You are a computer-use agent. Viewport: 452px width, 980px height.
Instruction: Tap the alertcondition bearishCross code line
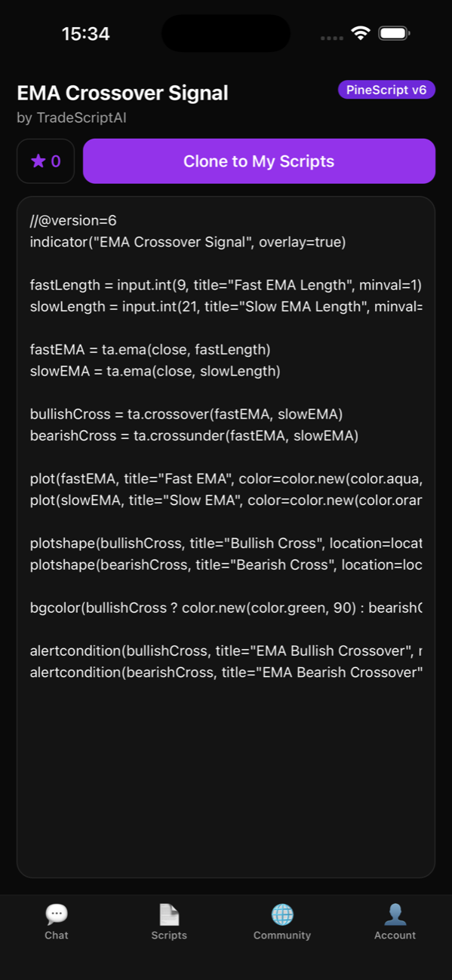click(x=226, y=672)
